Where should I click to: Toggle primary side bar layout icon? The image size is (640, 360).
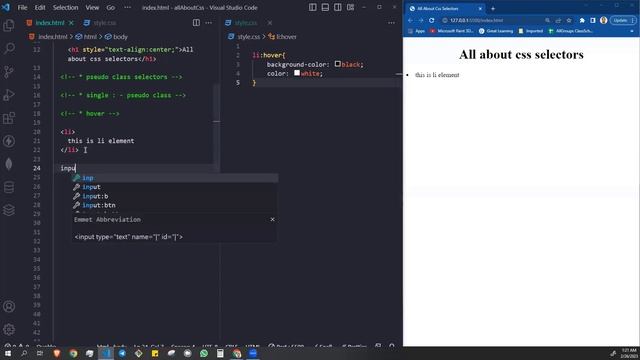(x=313, y=7)
